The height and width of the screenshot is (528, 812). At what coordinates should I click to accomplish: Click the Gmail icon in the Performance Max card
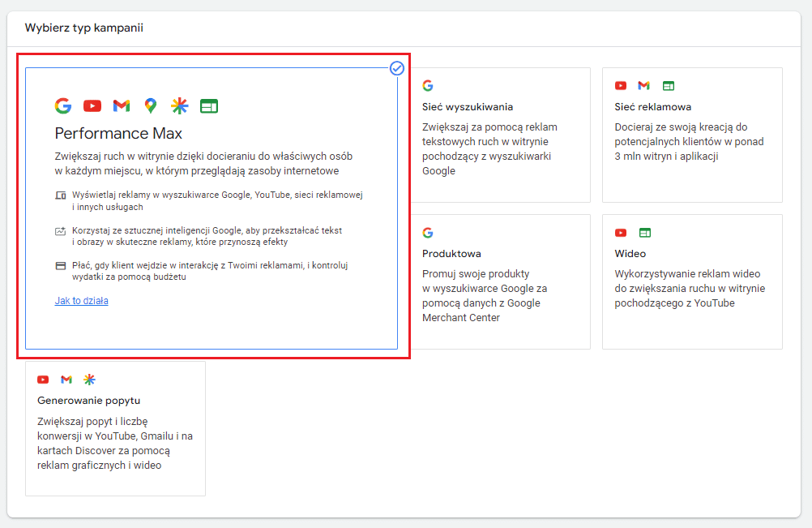pos(122,105)
